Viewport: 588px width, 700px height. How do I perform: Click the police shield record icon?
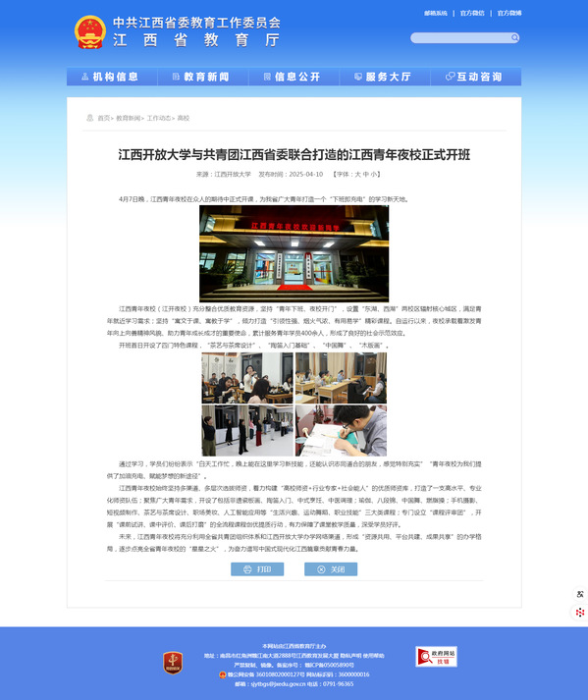pos(223,674)
